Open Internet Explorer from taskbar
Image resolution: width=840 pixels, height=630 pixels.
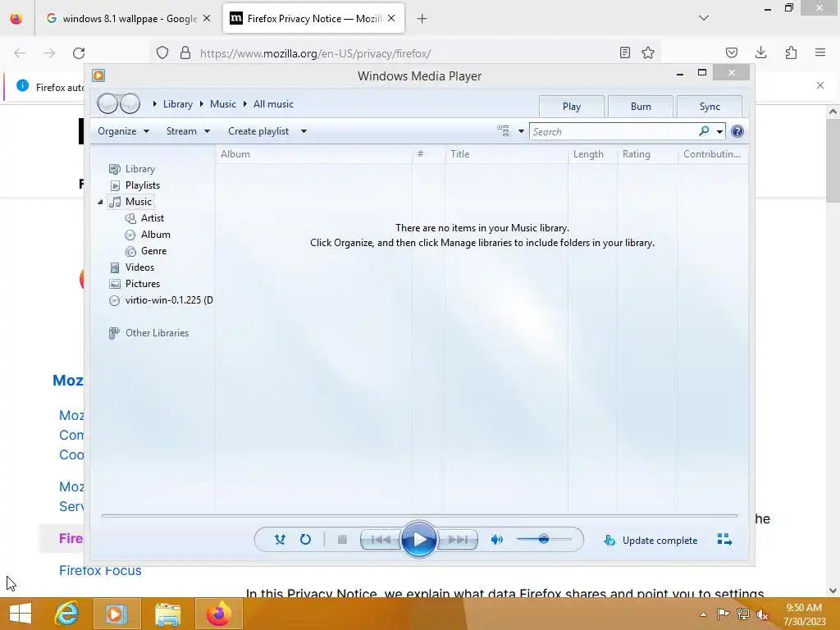click(67, 614)
